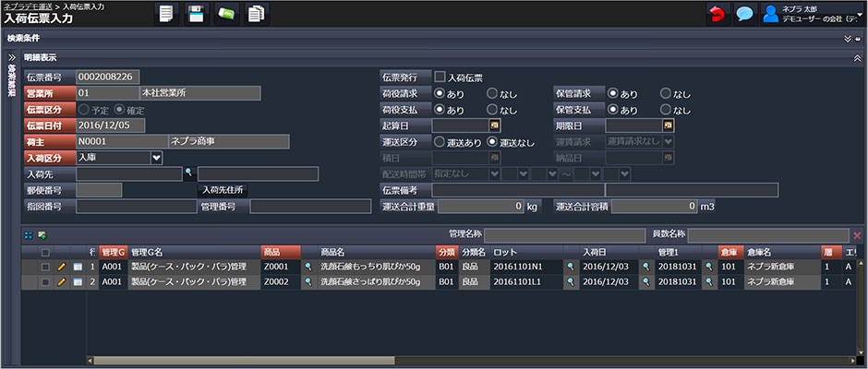Expand the 検索条件 panel
Image resolution: width=868 pixels, height=369 pixels.
(x=847, y=40)
